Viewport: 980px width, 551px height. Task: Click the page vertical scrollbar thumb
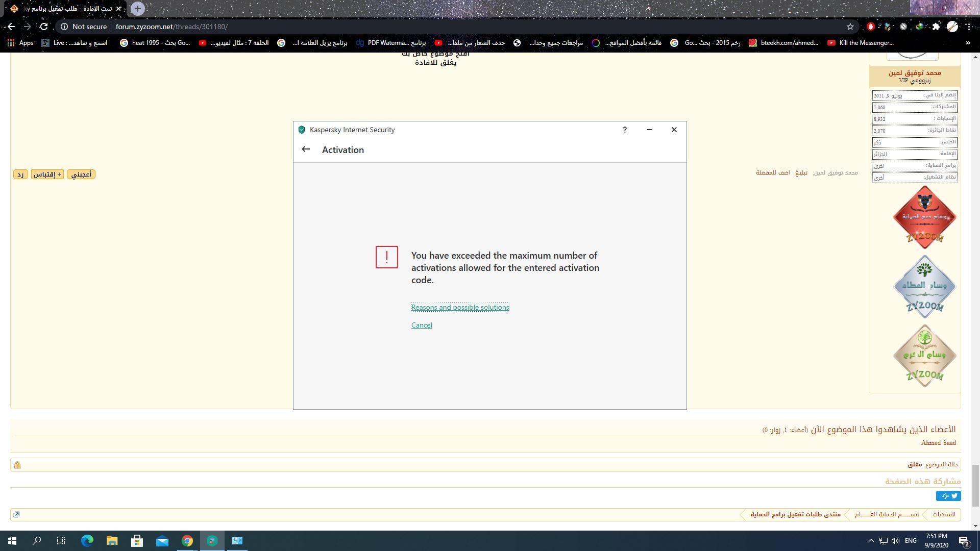(x=975, y=485)
